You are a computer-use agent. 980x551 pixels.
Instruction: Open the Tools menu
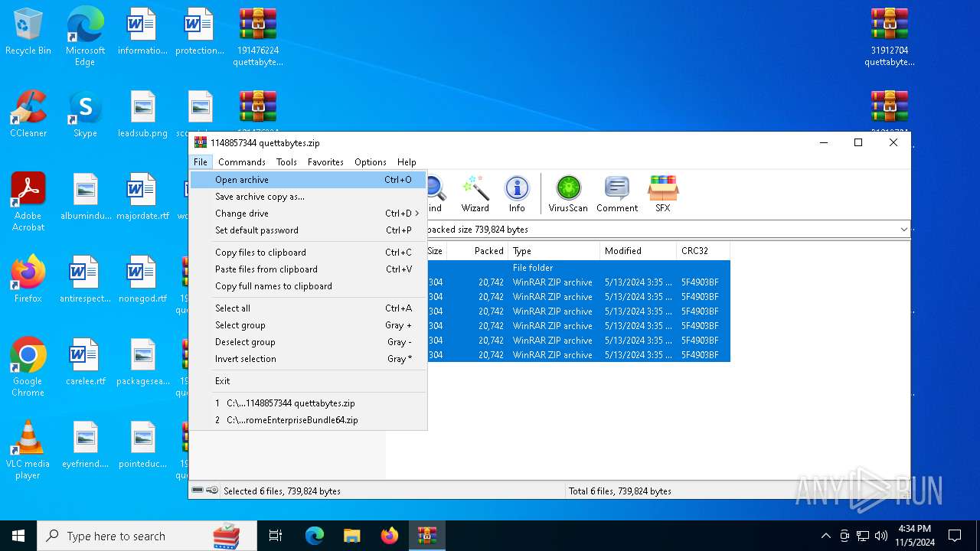[286, 162]
